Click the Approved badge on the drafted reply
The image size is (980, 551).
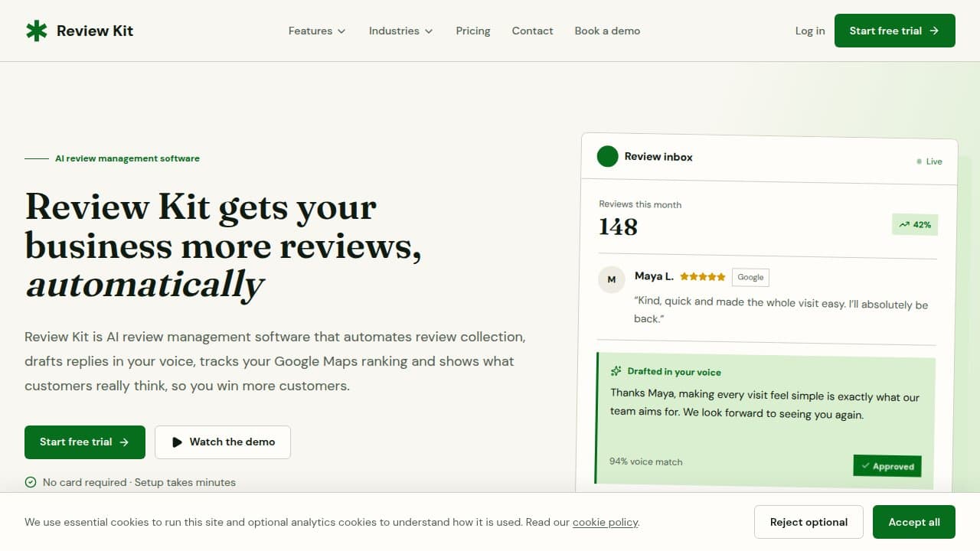[x=887, y=466]
